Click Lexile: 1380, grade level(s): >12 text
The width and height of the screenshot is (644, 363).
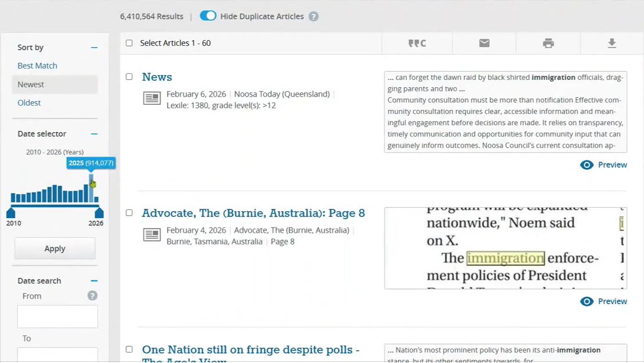pyautogui.click(x=221, y=106)
